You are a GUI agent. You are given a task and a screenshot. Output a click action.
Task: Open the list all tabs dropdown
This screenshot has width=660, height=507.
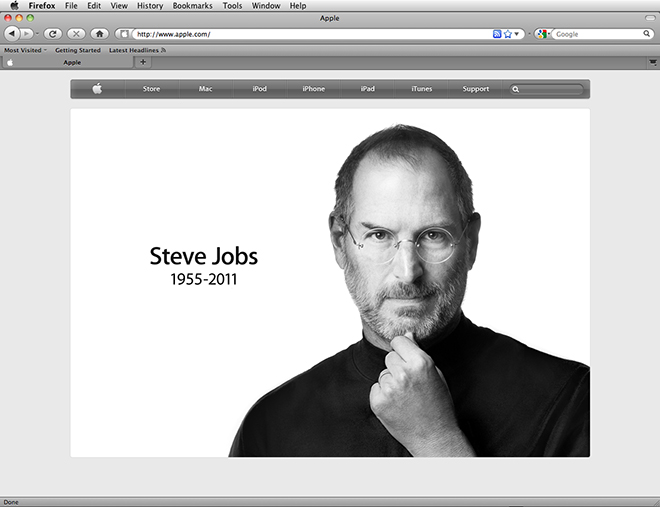coord(653,62)
